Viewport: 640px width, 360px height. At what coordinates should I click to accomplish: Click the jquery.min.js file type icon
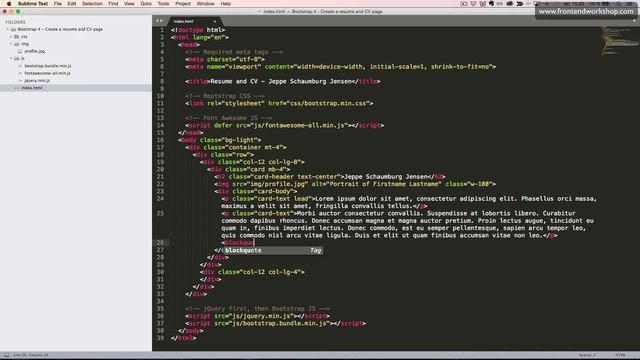tap(20, 81)
